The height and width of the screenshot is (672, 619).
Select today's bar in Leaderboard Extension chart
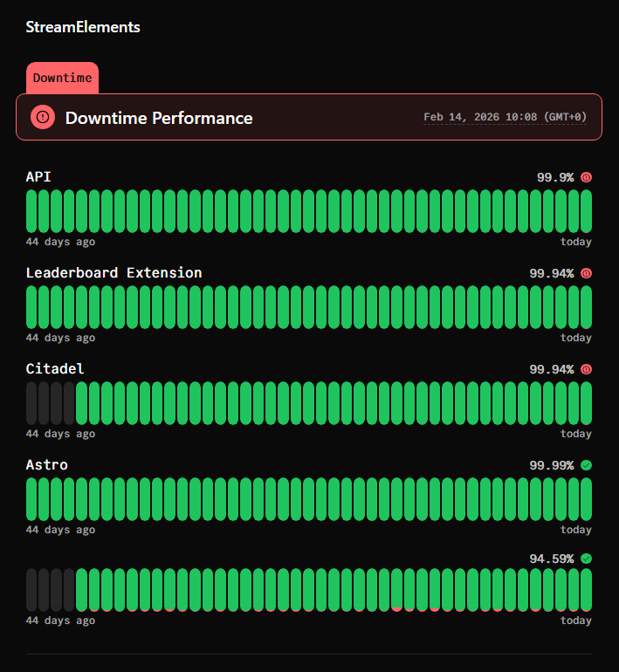coord(586,307)
